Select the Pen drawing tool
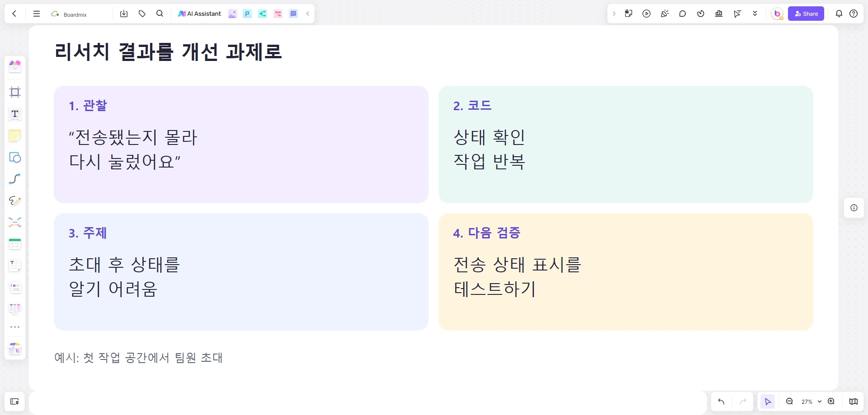This screenshot has width=868, height=415. 15,201
